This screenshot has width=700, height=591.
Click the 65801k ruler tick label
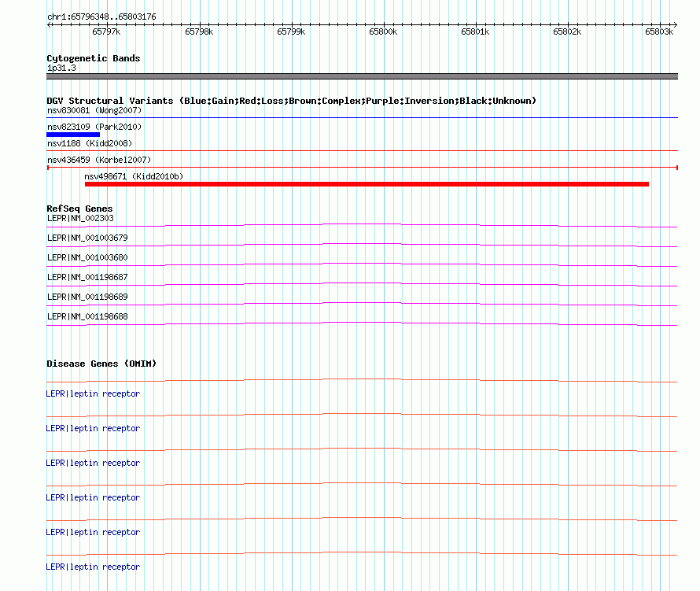click(475, 31)
